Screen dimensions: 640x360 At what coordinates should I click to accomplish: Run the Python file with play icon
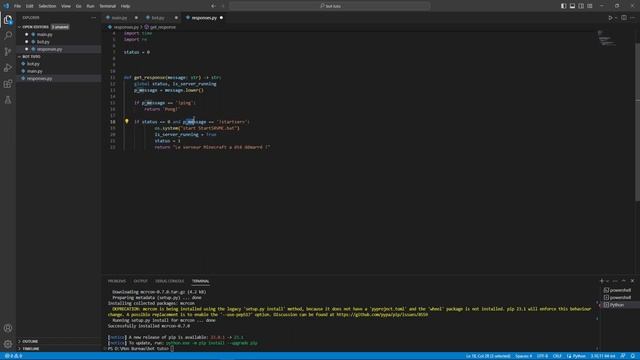pyautogui.click(x=610, y=18)
